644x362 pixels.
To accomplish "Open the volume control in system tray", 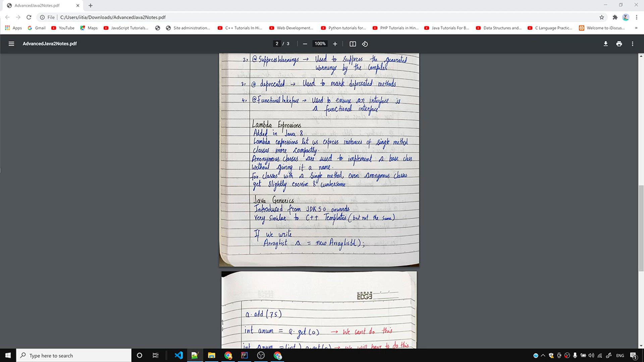I will (x=591, y=355).
